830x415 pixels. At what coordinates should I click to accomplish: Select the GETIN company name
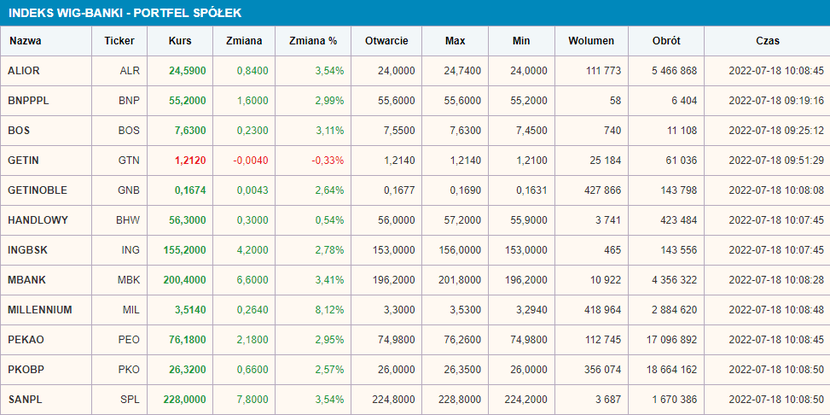22,160
